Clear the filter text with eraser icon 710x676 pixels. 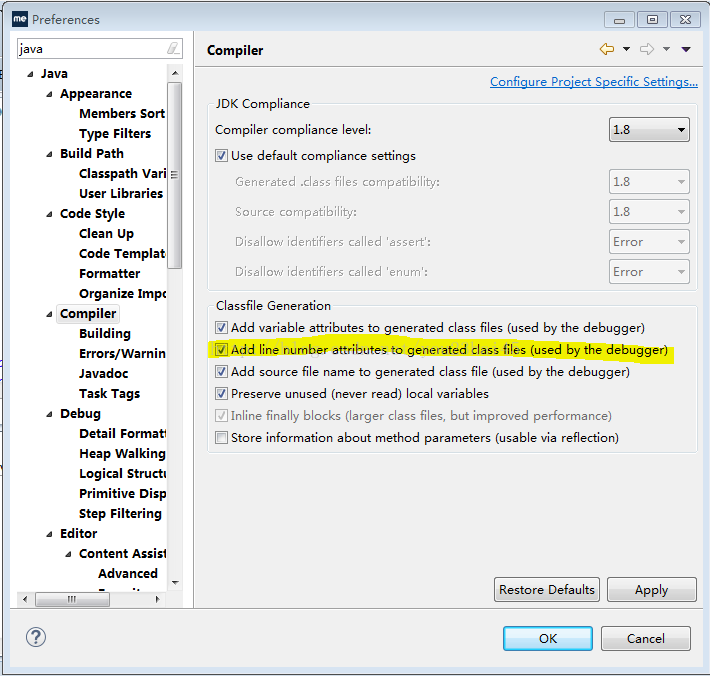pyautogui.click(x=173, y=48)
